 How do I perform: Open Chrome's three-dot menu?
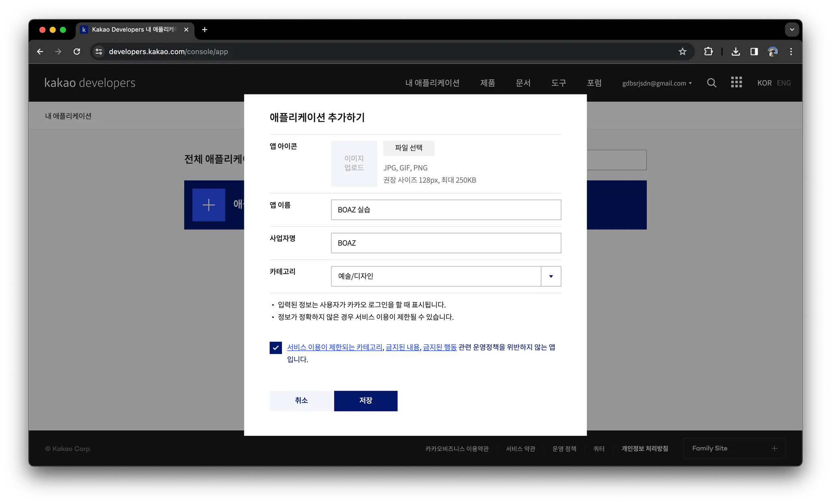coord(791,51)
